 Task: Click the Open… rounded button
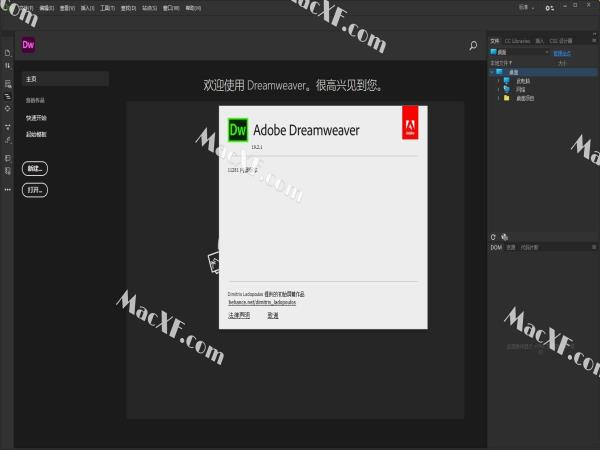point(35,190)
